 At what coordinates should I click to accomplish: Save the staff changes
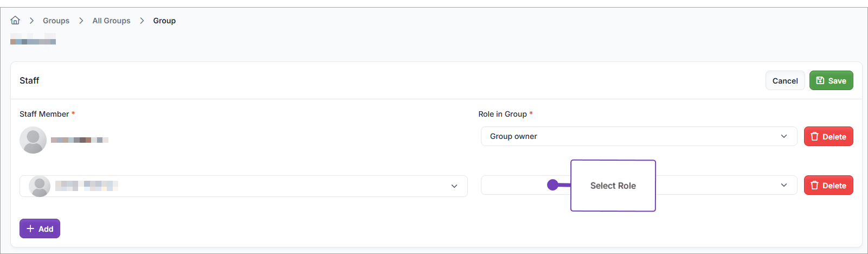point(831,81)
